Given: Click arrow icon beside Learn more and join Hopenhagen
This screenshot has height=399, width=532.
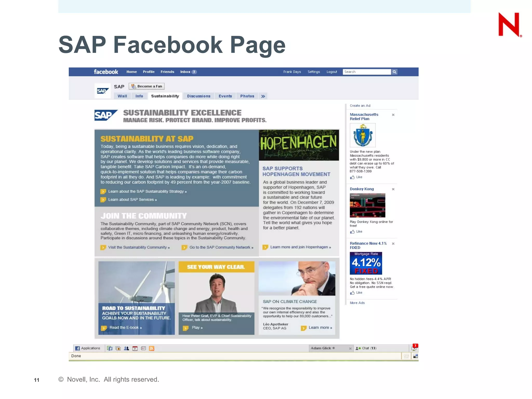Looking at the screenshot, I should coord(265,247).
